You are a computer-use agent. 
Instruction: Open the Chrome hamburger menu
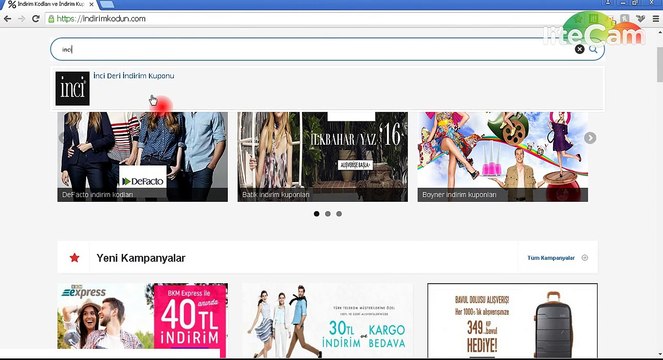[x=656, y=19]
